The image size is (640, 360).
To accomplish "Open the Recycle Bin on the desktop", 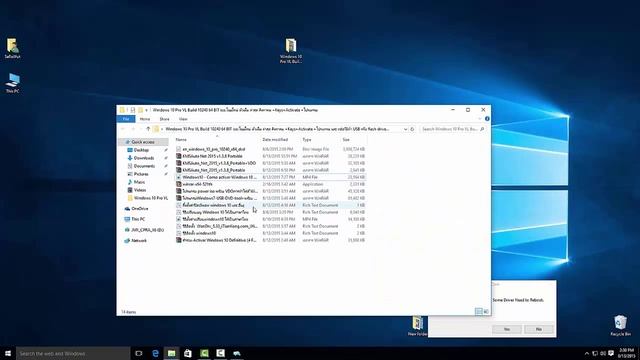I will (x=620, y=325).
